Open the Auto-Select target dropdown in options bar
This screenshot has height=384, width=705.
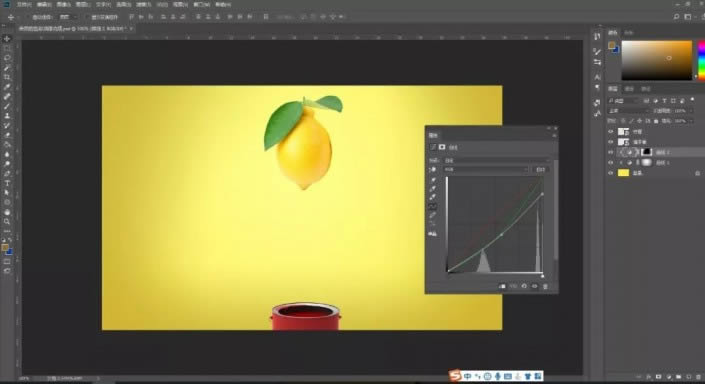68,17
